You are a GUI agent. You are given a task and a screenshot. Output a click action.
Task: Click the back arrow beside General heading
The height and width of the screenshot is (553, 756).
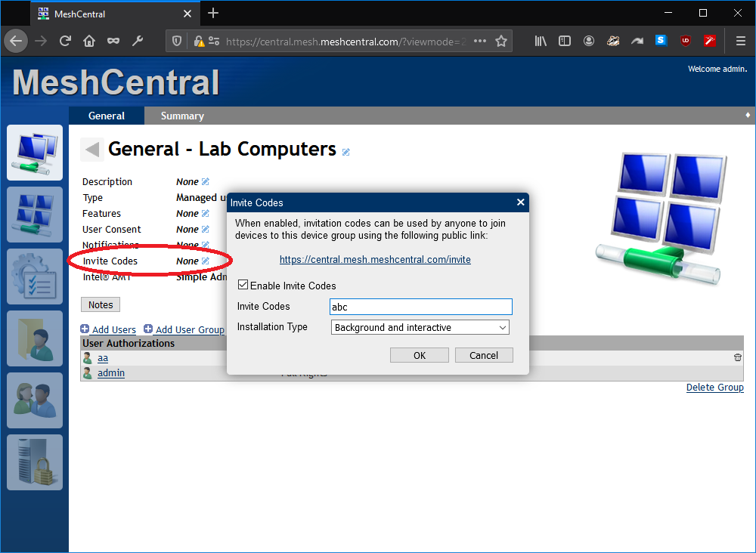(x=91, y=150)
